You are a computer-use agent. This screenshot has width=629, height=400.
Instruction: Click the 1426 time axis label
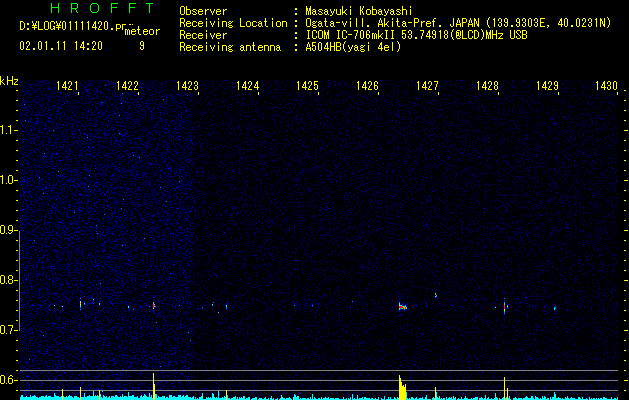[367, 86]
